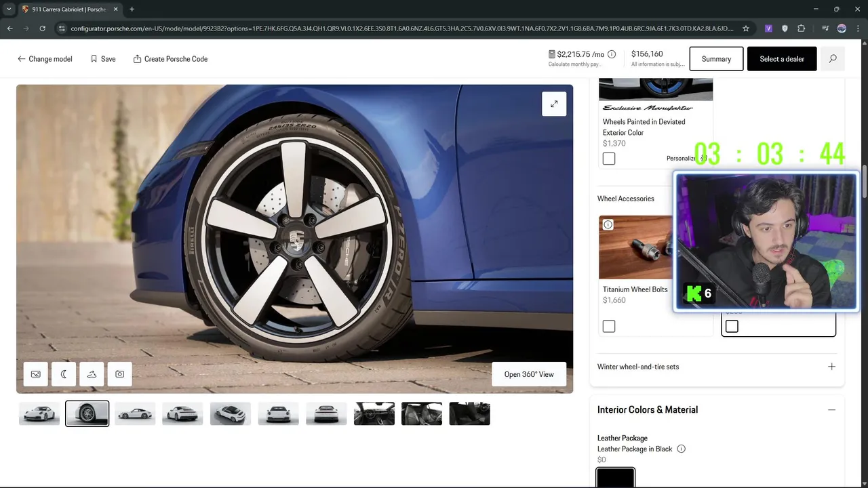
Task: Expand car image to fullscreen
Action: point(554,104)
